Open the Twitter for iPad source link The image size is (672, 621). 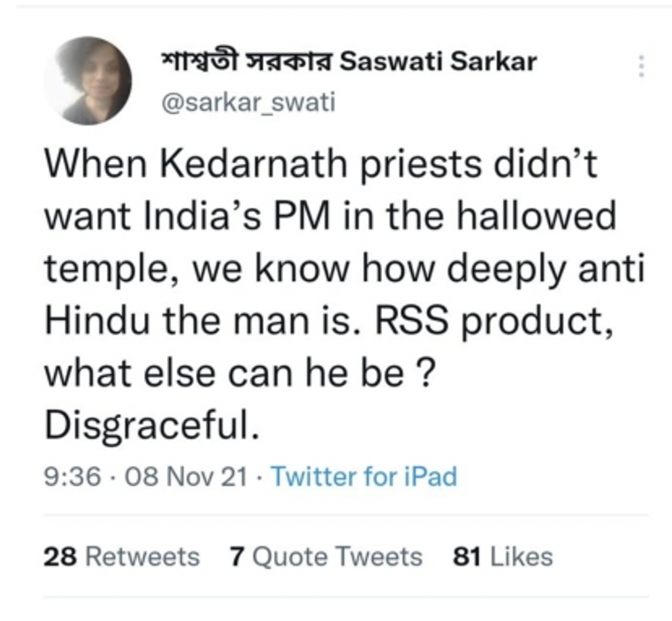click(364, 477)
